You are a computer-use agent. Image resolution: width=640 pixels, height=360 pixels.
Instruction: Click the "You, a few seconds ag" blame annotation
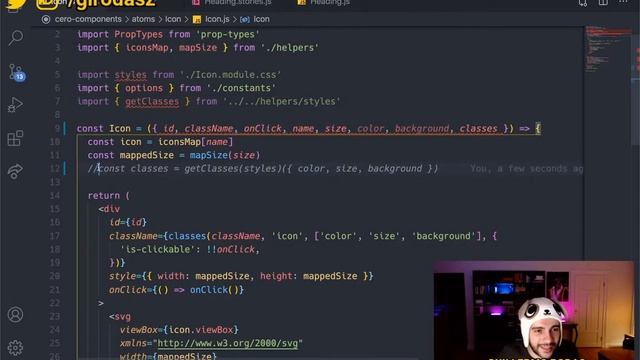[x=527, y=169]
